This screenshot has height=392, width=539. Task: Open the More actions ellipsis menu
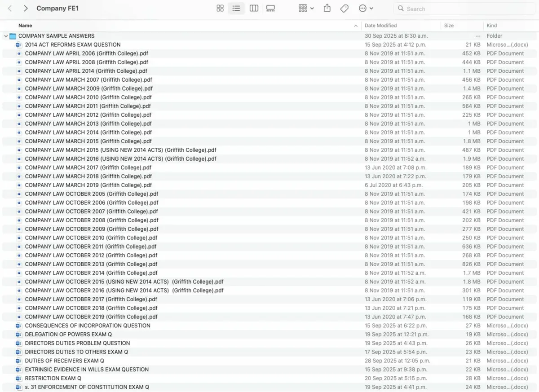click(366, 9)
